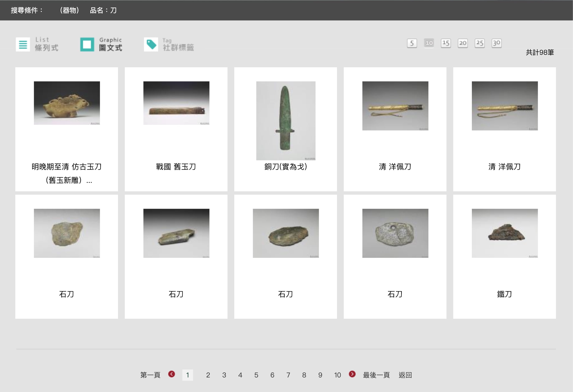Click the 戰國 舊玉刀 title

[176, 167]
